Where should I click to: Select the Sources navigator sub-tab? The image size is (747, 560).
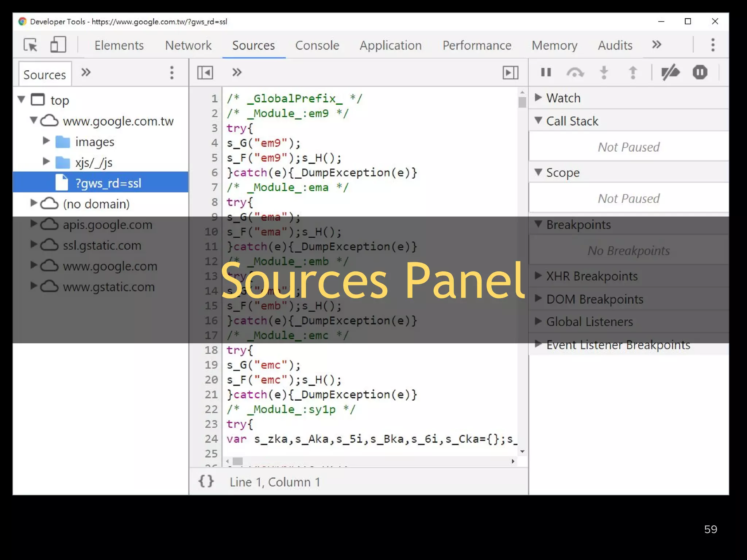[45, 74]
